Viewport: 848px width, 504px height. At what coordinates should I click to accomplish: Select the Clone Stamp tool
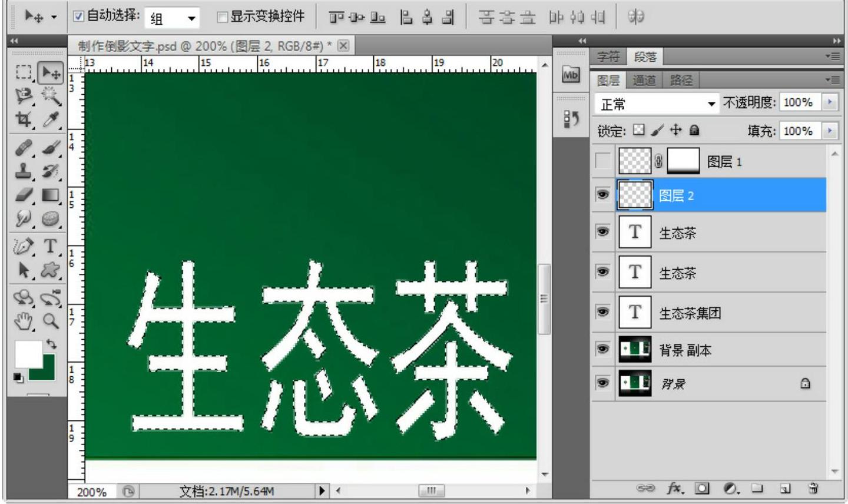(24, 171)
